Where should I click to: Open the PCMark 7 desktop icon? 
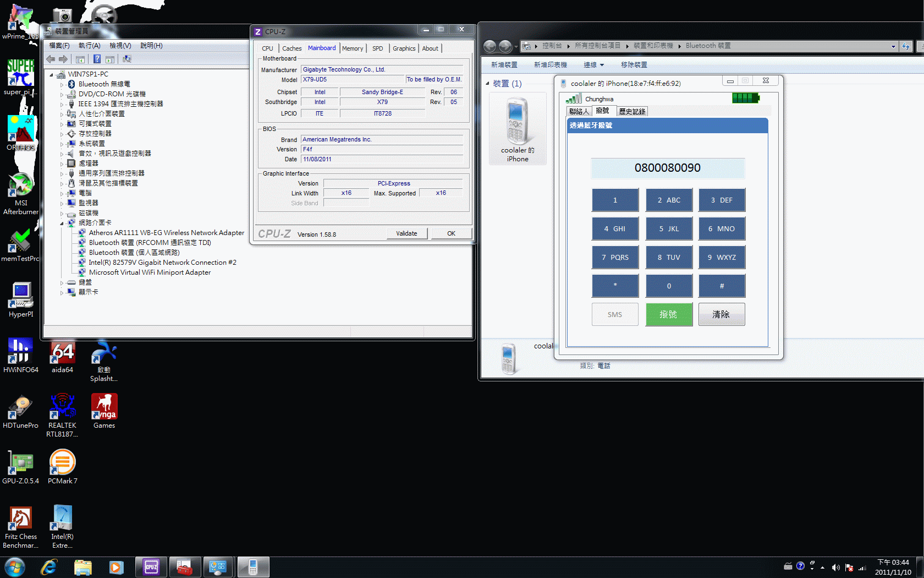coord(62,467)
